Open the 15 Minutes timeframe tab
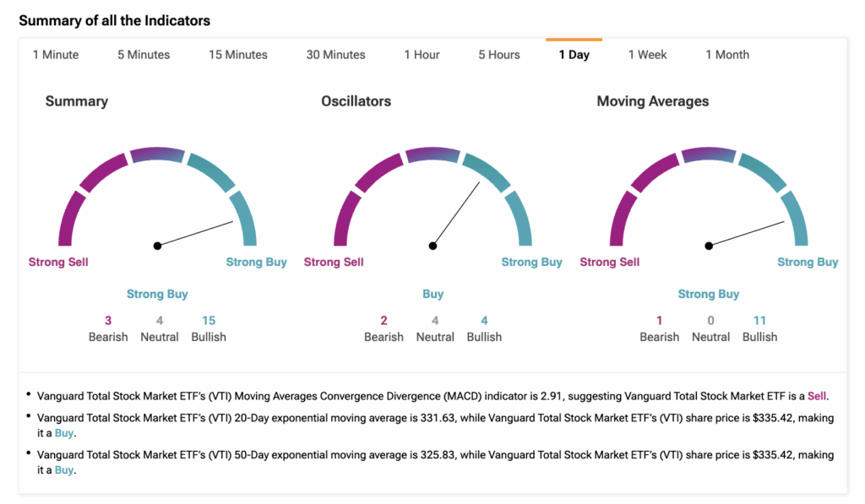Viewport: 865px width, 504px height. (238, 55)
